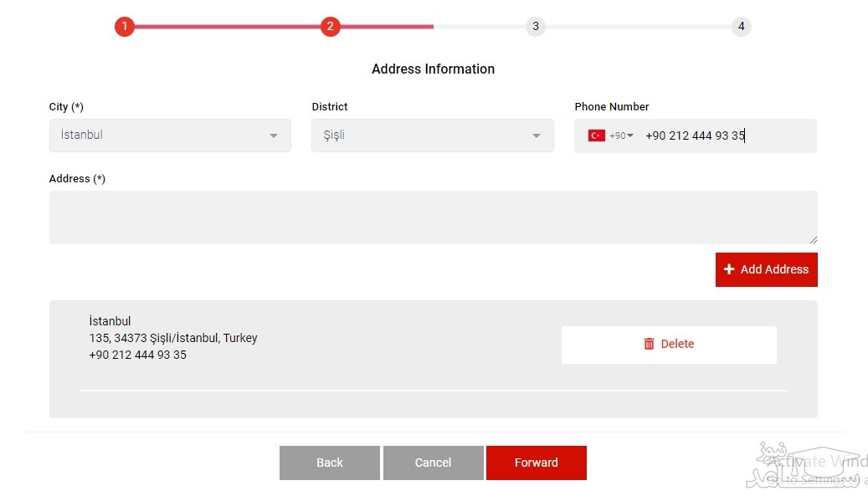Image resolution: width=868 pixels, height=496 pixels.
Task: Select step 2 circle in progress bar
Action: point(330,27)
